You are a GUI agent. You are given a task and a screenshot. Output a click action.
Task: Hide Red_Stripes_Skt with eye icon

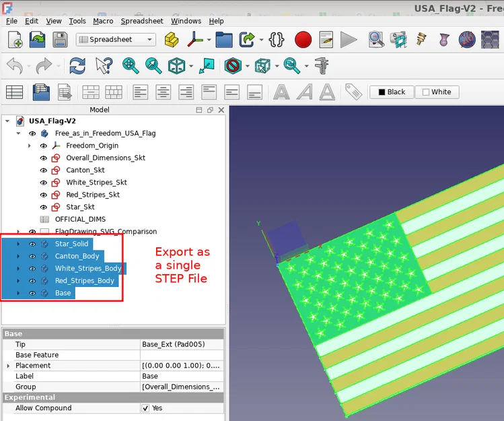(43, 195)
